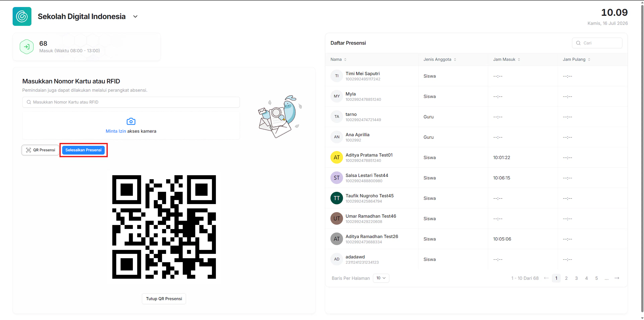Click the Sekolah Digital Indonesia title

coord(82,16)
